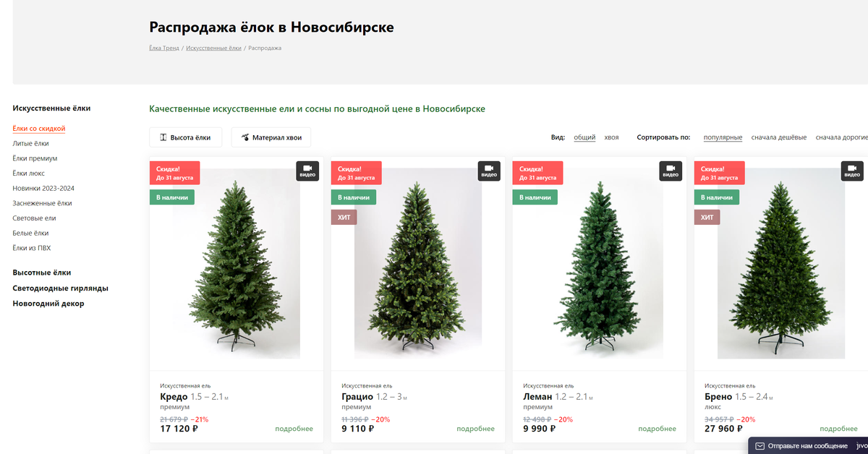Open Светодиодные гирлянды sidebar section
The width and height of the screenshot is (868, 454).
click(61, 288)
